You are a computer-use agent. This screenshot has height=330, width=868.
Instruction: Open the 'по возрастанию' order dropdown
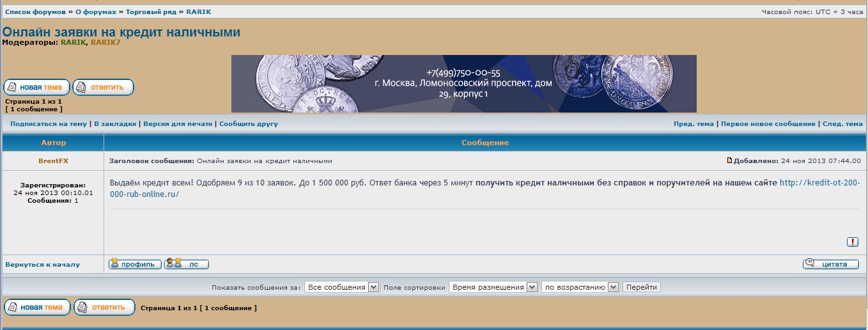tap(580, 287)
